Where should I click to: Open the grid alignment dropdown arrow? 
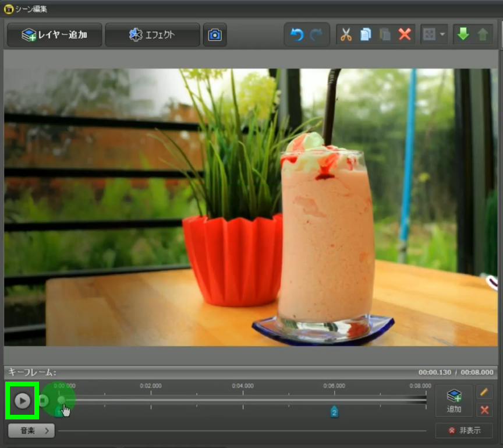click(442, 35)
